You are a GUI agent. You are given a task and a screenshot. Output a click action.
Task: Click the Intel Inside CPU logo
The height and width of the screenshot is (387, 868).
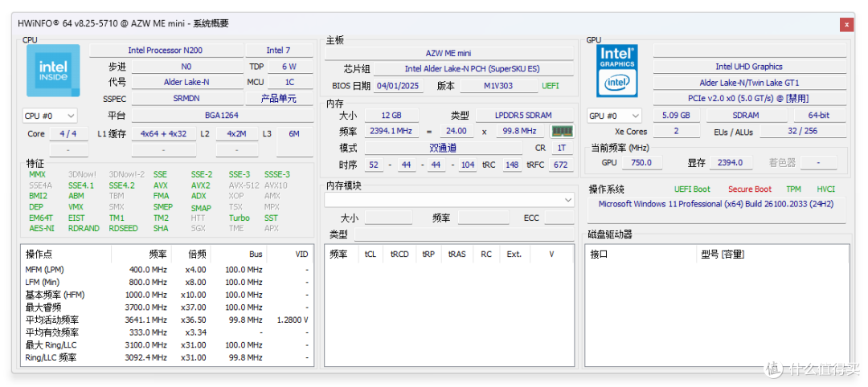[x=53, y=71]
